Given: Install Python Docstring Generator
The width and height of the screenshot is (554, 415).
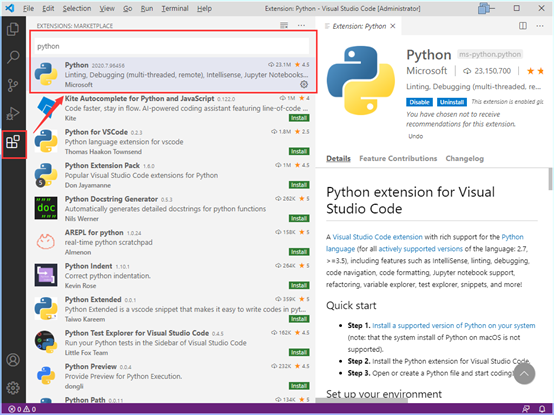Looking at the screenshot, I should (x=299, y=218).
